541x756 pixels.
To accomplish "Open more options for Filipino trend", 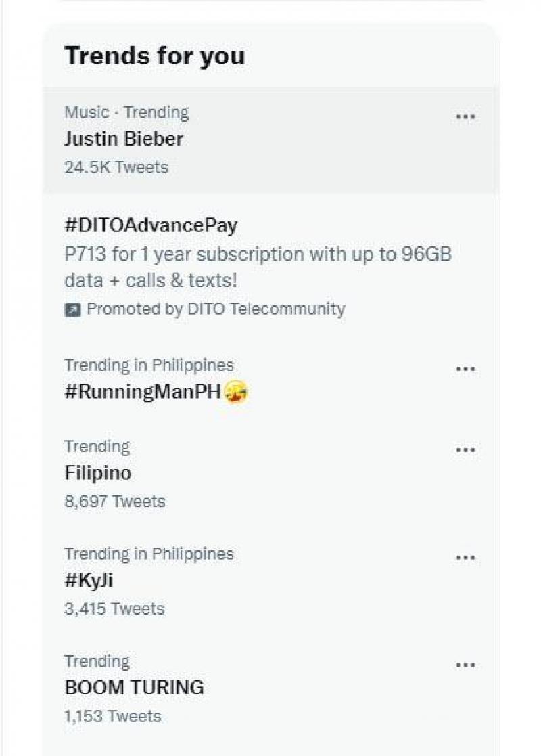I will [x=465, y=450].
